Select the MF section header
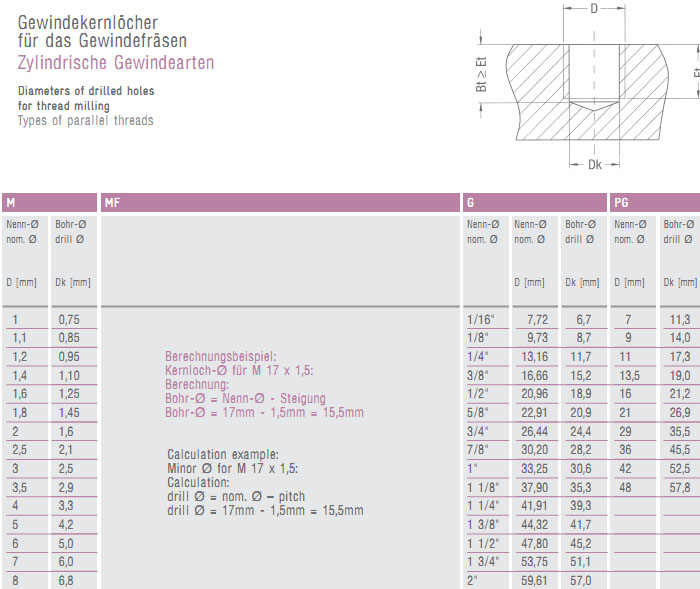700x589 pixels. (279, 203)
